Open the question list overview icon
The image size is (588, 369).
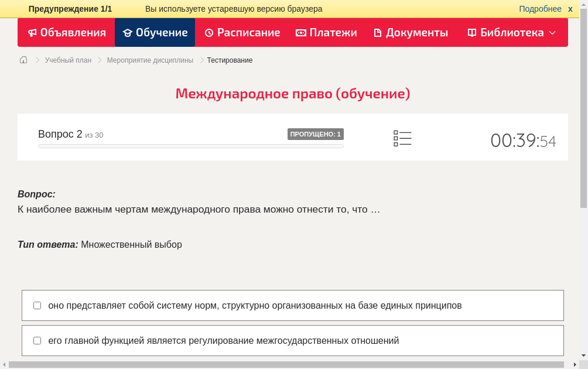point(402,138)
